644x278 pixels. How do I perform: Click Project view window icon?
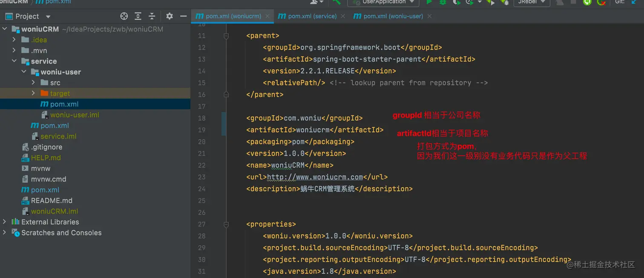(9, 16)
